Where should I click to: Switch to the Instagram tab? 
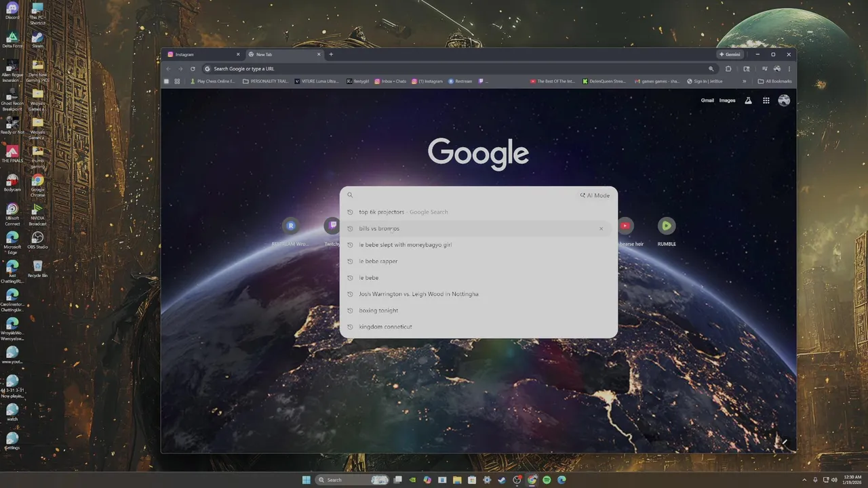[203, 54]
